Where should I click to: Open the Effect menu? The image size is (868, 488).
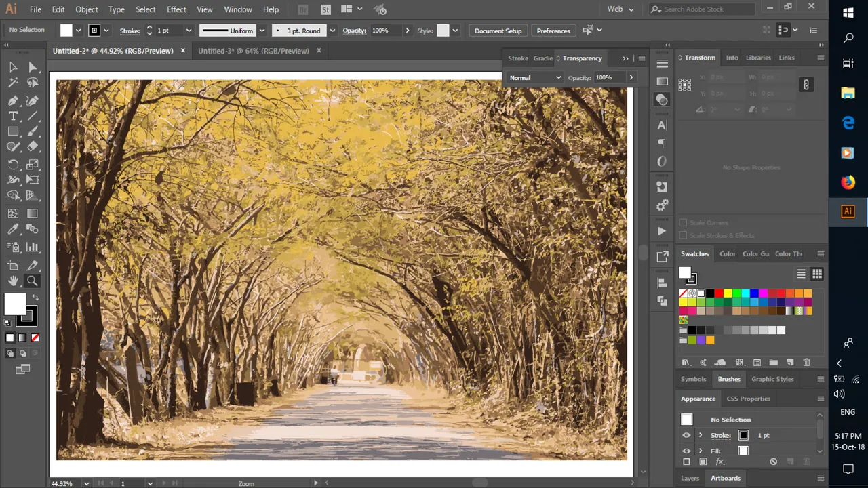coord(176,9)
